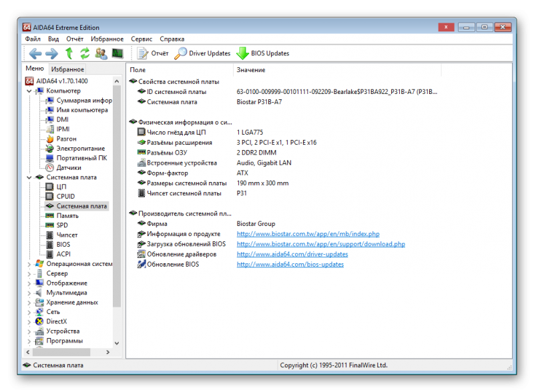
Task: Go back with the left arrow toolbar icon
Action: coord(35,53)
